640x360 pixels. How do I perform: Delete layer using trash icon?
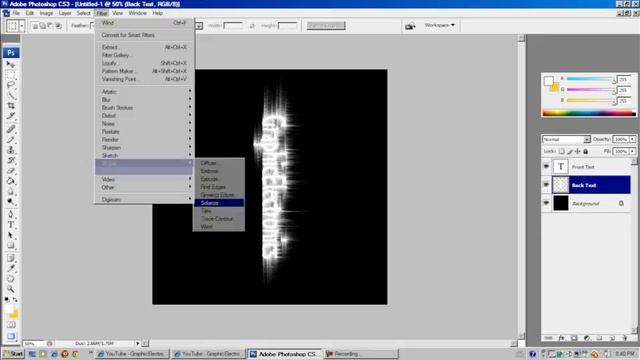tap(624, 338)
